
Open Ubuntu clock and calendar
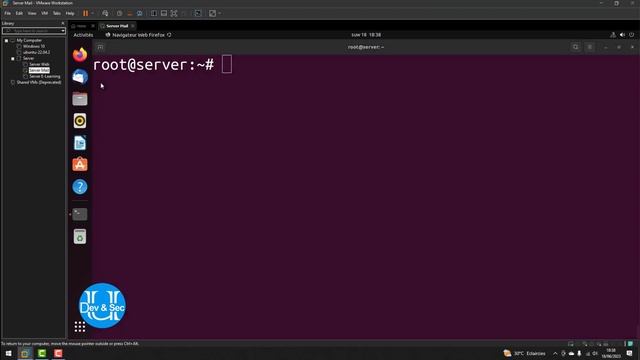[x=366, y=35]
